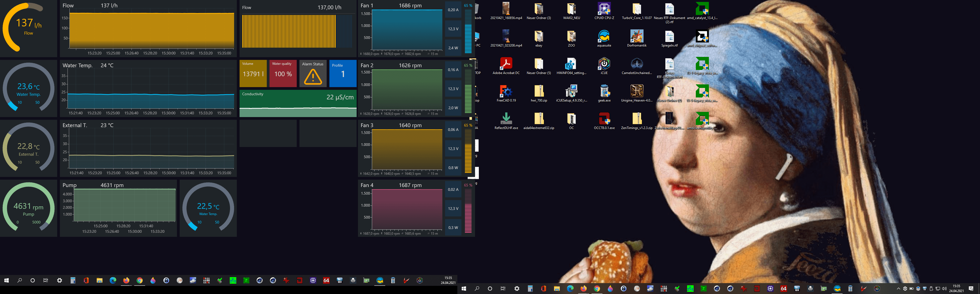Screen dimensions: 980x294
Task: Select the hwi_700.zip archive
Action: point(539,94)
